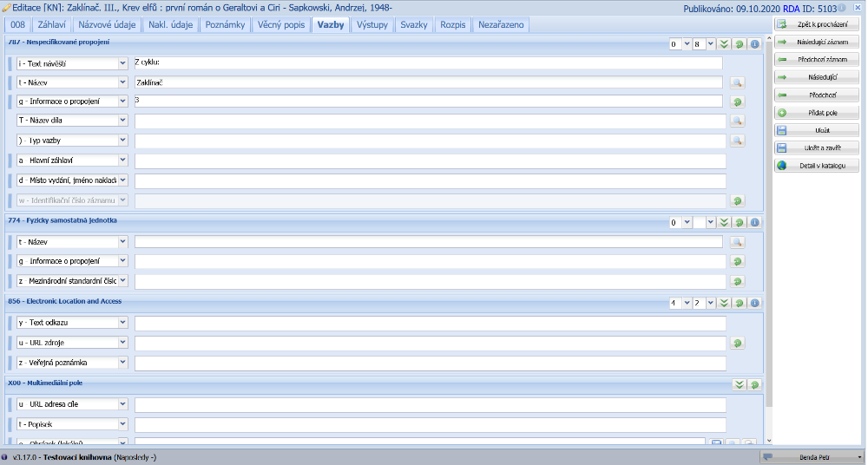This screenshot has width=868, height=465.
Task: Click the Přidat pole button
Action: (816, 113)
